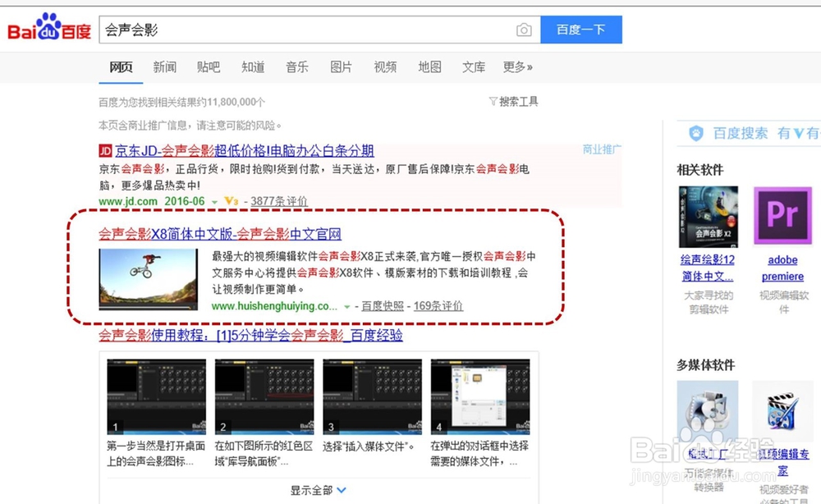
Task: Open the 京东JD-会声会影超低价格 ad link
Action: pyautogui.click(x=245, y=151)
